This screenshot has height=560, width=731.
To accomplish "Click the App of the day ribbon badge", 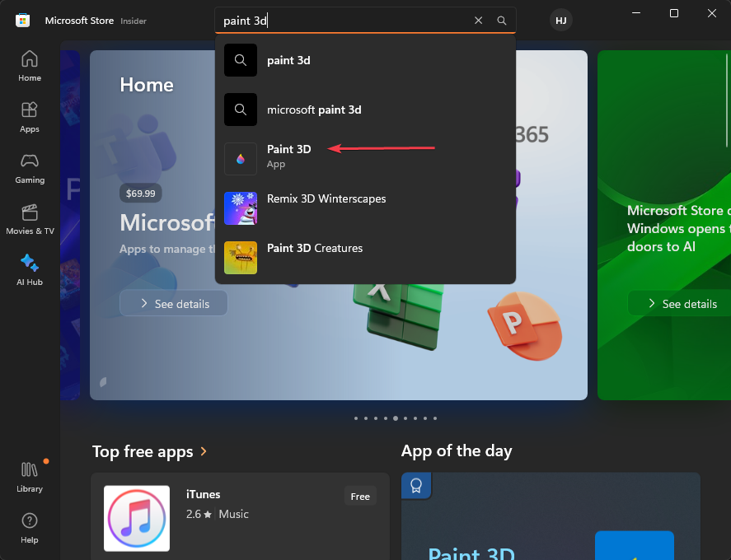I will coord(416,485).
